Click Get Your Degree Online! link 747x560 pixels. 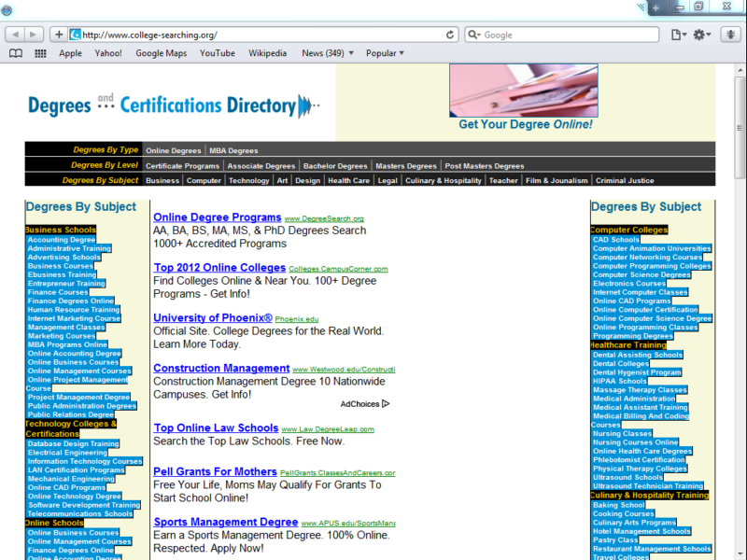point(526,124)
